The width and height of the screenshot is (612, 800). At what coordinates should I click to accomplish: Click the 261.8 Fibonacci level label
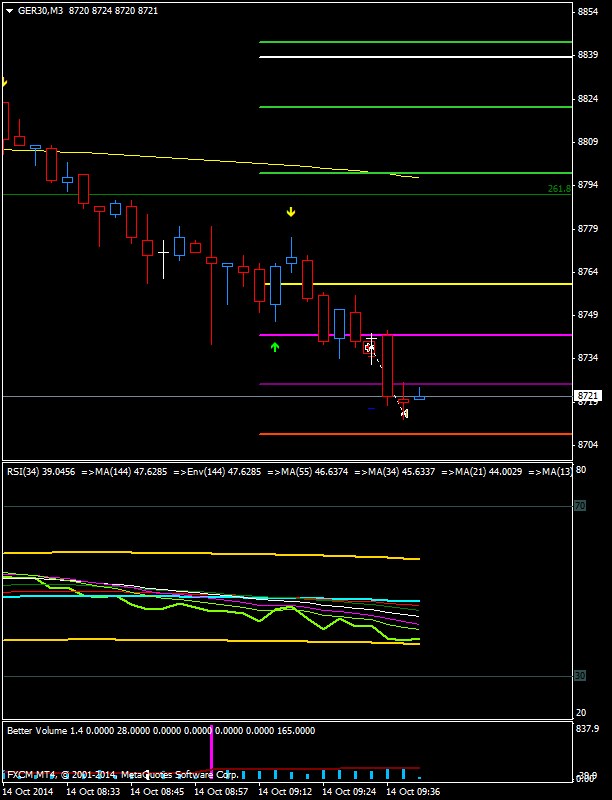tap(558, 188)
